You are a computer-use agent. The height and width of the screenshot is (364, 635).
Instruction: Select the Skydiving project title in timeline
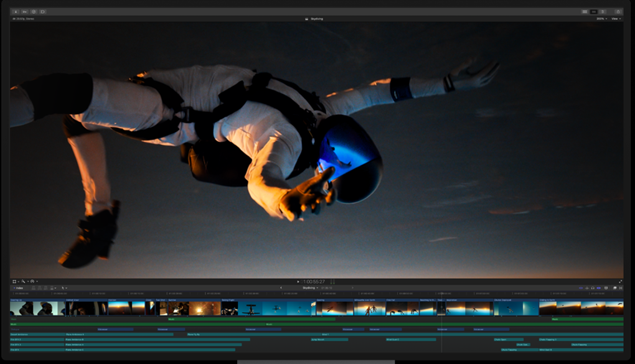pos(309,288)
